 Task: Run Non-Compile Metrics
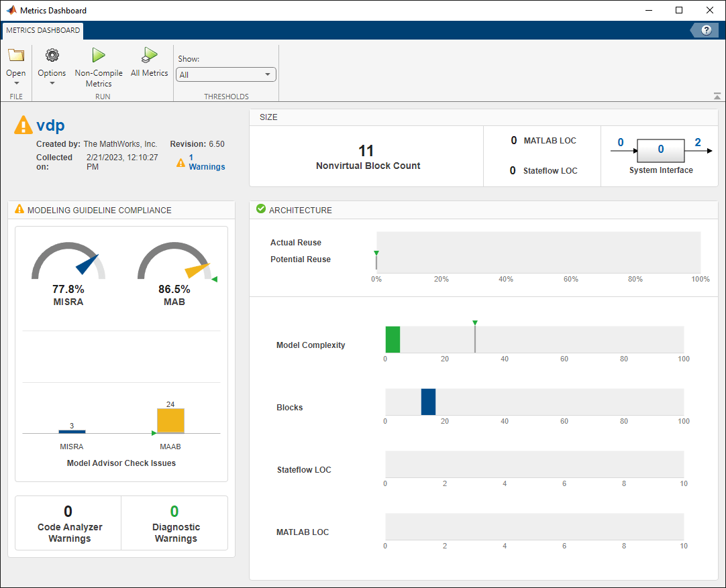click(x=99, y=56)
